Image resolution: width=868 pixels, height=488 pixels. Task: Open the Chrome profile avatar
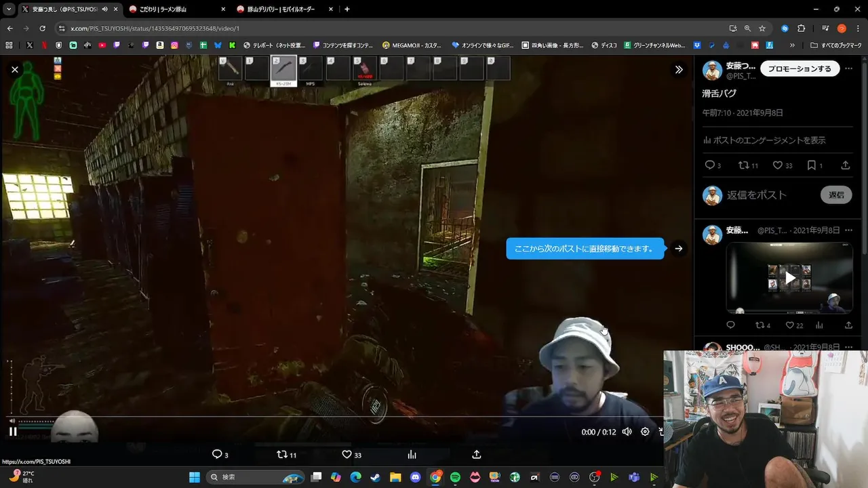tap(842, 28)
